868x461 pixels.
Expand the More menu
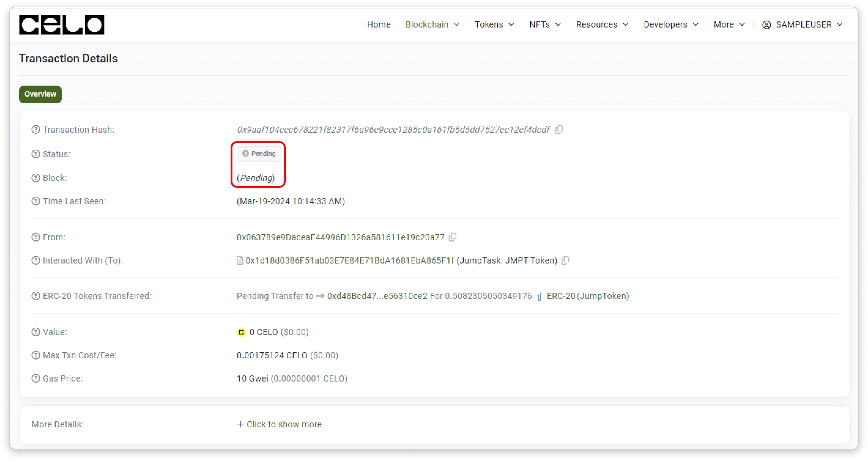tap(729, 24)
